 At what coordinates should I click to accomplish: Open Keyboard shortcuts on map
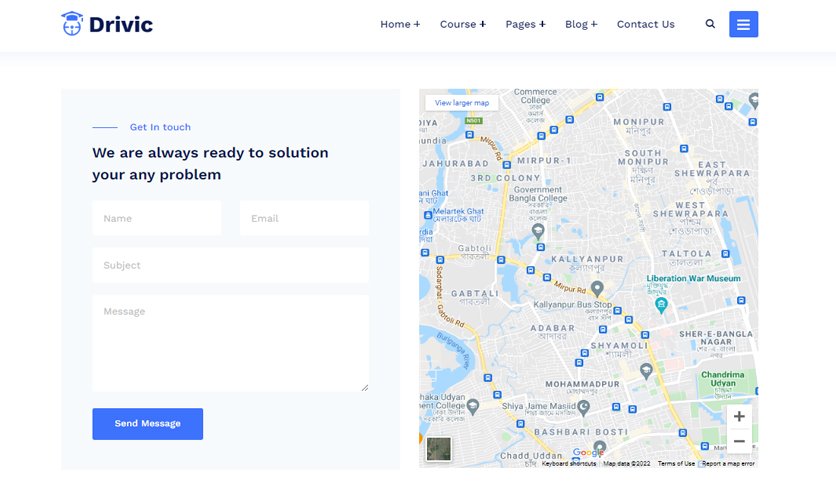[569, 464]
